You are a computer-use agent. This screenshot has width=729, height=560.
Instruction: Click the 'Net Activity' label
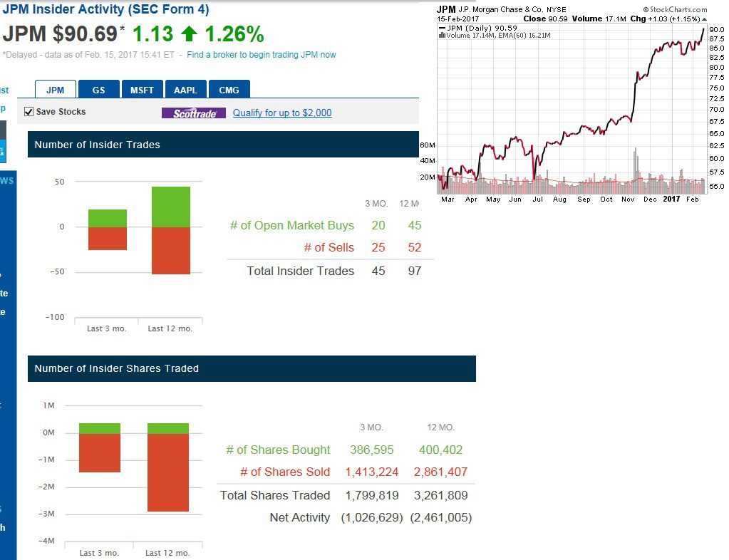(x=300, y=518)
